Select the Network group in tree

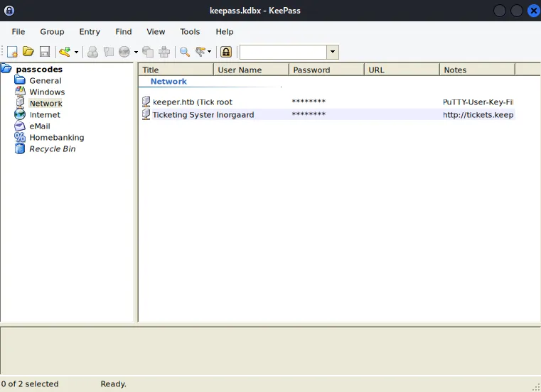46,104
